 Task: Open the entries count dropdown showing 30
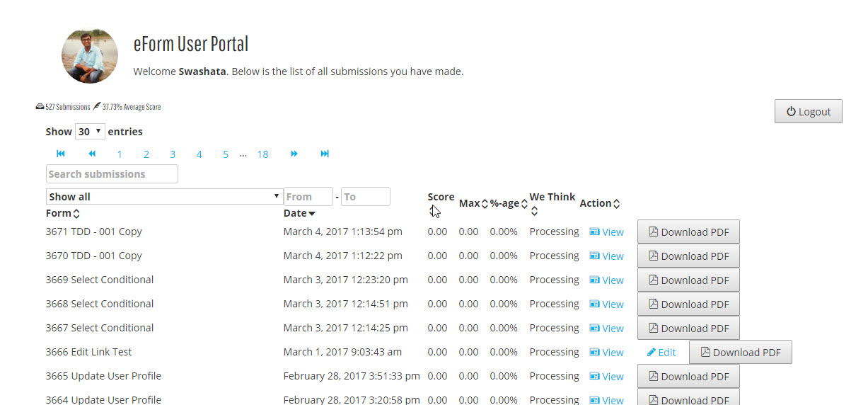[90, 132]
